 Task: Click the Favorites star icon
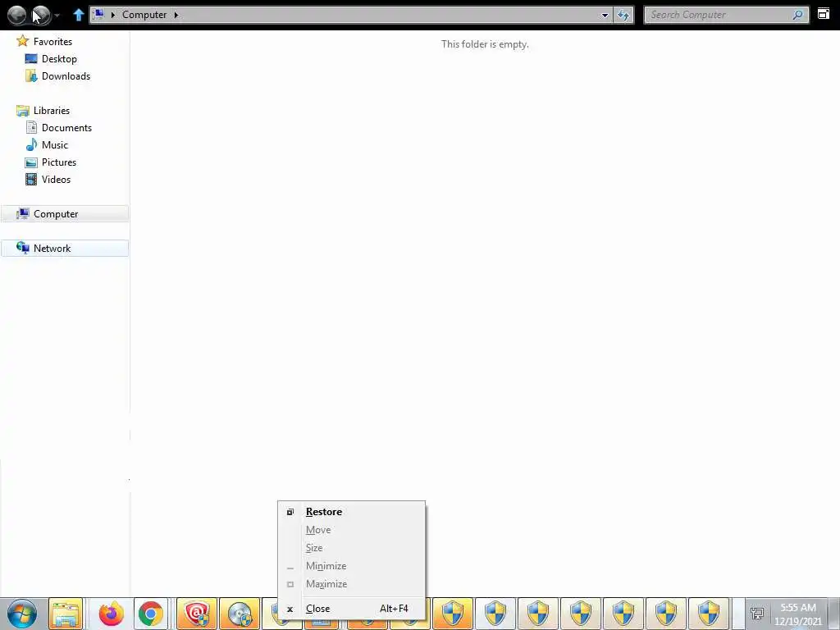click(x=22, y=41)
